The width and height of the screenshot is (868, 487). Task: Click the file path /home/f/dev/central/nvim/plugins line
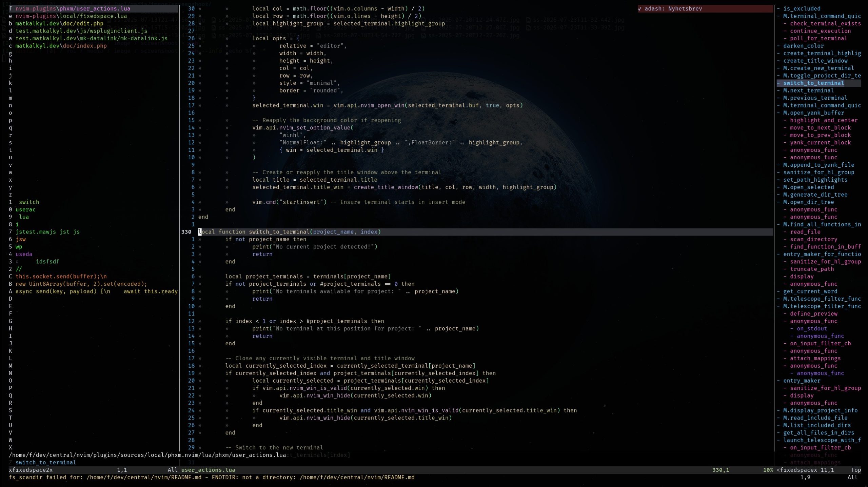pos(147,455)
